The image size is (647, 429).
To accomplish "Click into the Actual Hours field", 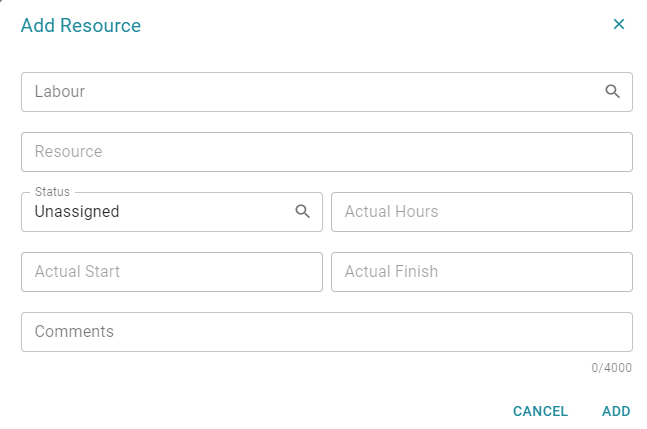I will pos(482,212).
